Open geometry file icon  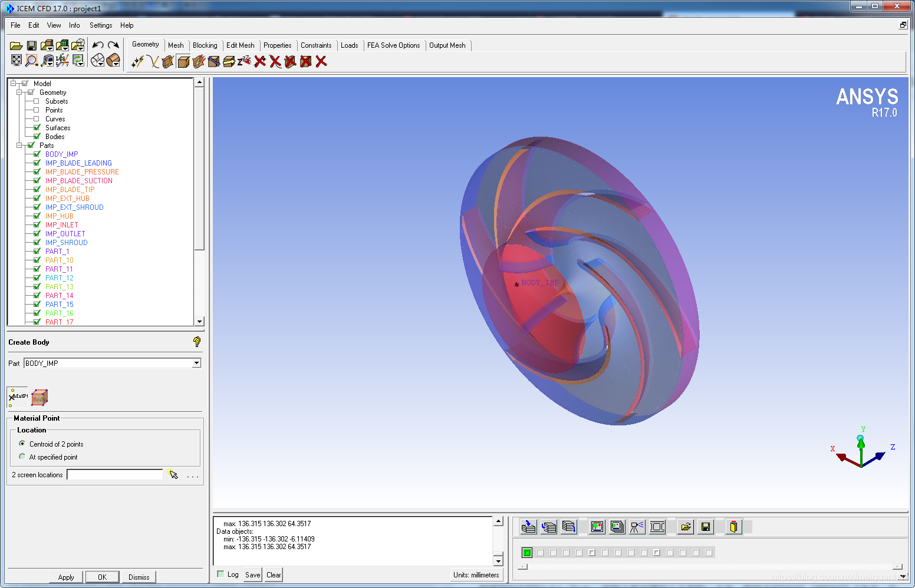pos(47,45)
